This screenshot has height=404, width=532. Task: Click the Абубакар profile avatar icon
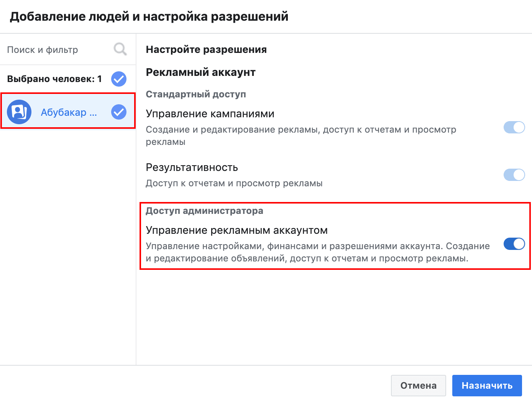(x=19, y=112)
